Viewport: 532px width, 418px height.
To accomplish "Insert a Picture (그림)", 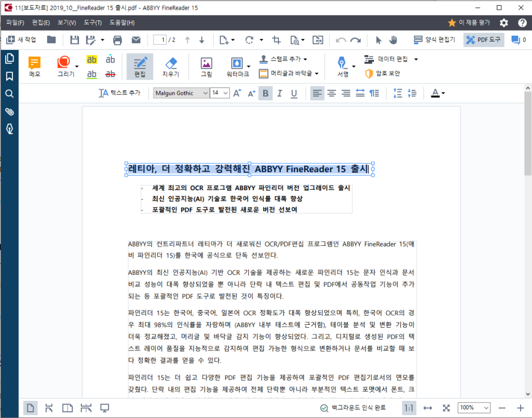I will [x=206, y=66].
